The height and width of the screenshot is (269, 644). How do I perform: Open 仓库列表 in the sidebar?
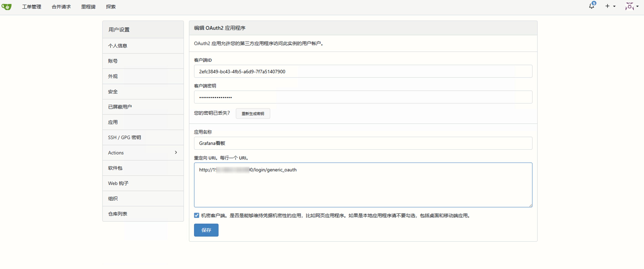tap(143, 214)
